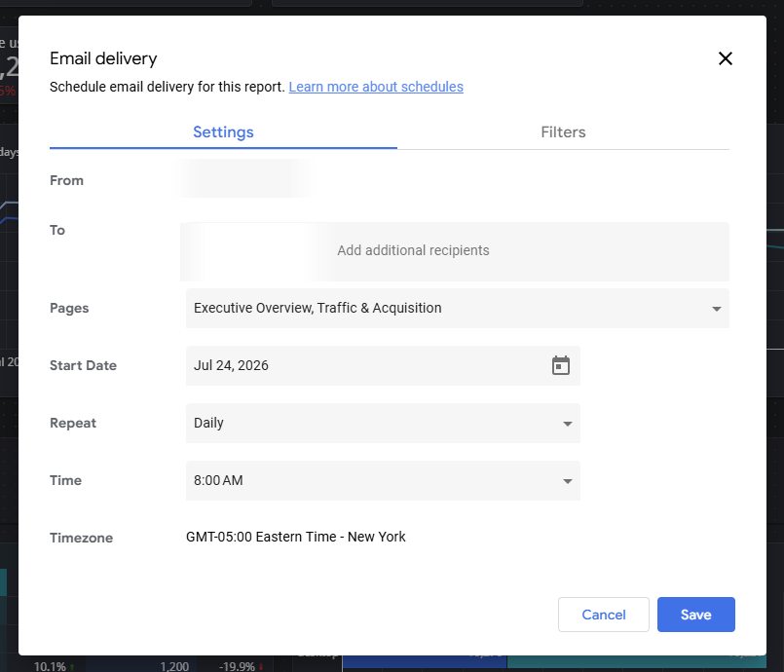784x672 pixels.
Task: Click 10.1% value in background report
Action: tap(50, 666)
